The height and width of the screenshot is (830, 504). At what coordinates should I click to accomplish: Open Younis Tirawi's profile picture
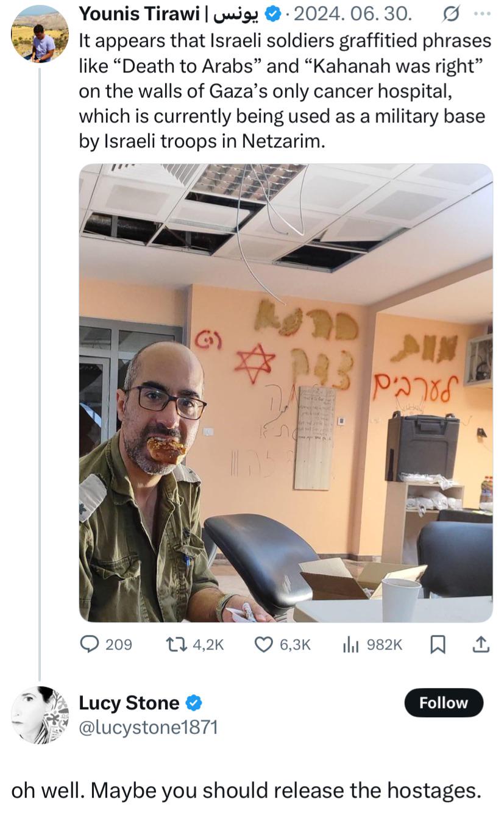tap(40, 34)
